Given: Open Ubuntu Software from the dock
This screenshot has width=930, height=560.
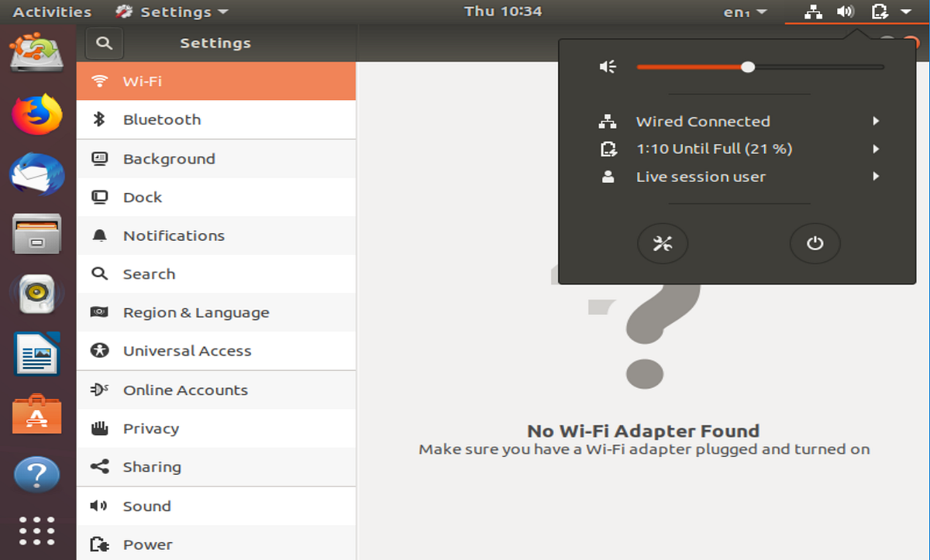Looking at the screenshot, I should click(x=36, y=414).
